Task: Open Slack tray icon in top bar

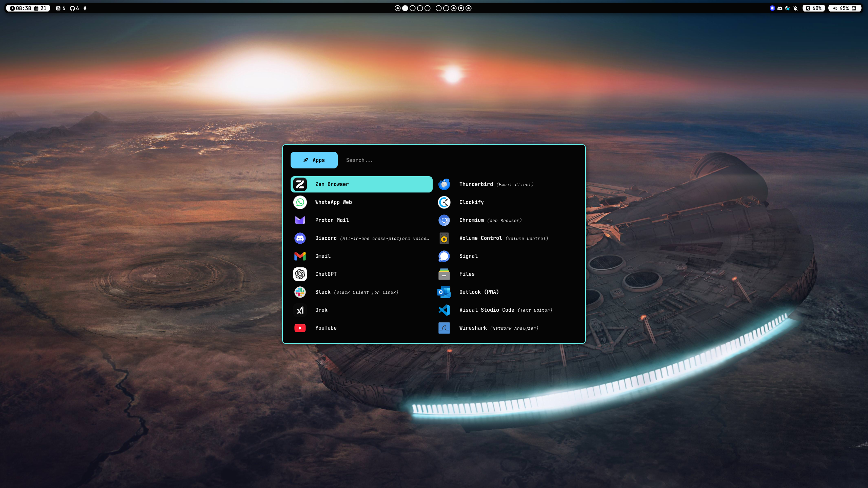Action: pos(788,8)
